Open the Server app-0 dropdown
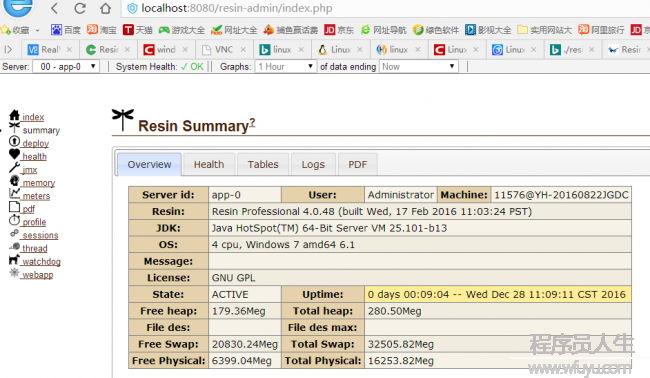Screen dimensions: 650x378 click(x=66, y=67)
